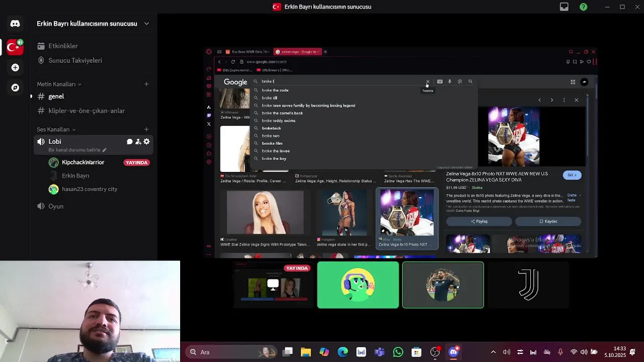Click YAYINDA badge next to KipchackWarrior
The height and width of the screenshot is (362, 644).
136,162
